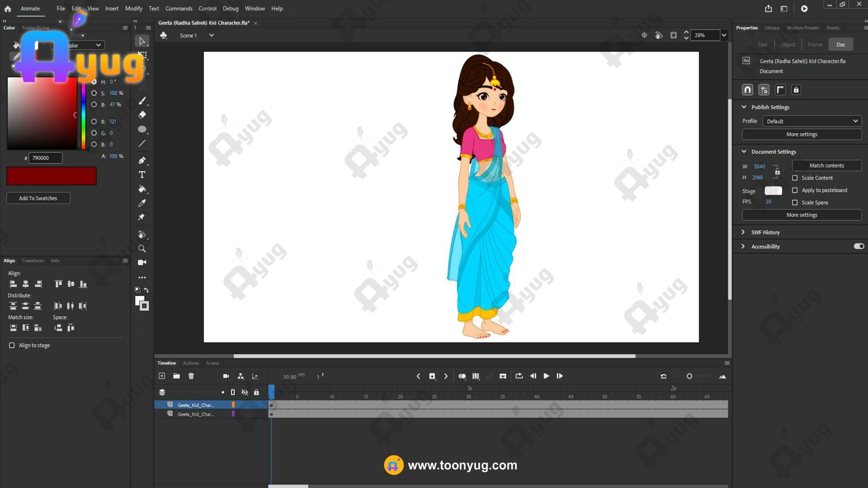Select the Eyedropper tool
Viewport: 868px width, 488px height.
142,203
